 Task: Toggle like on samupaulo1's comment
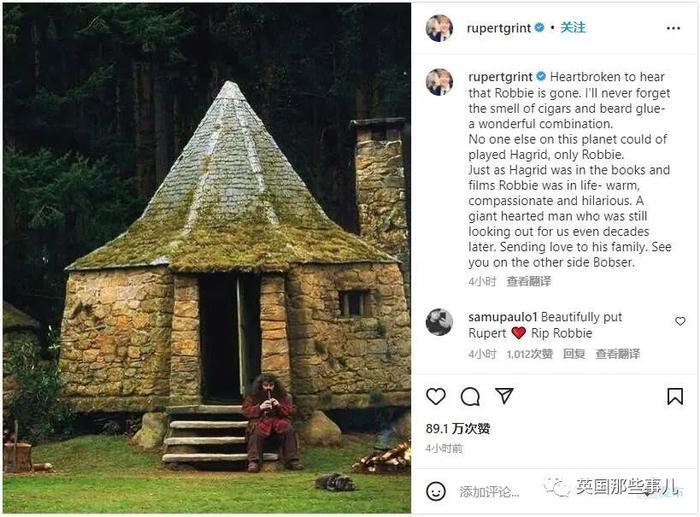click(680, 322)
